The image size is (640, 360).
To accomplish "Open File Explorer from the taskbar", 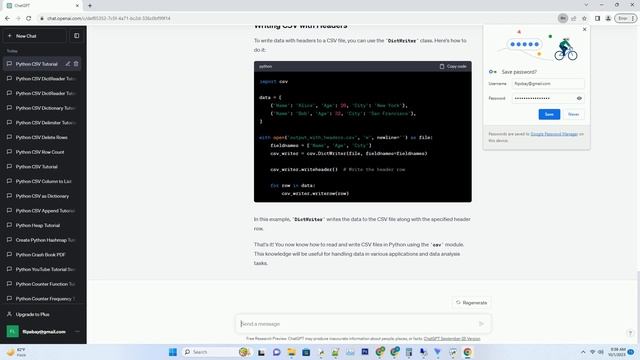I will point(291,352).
